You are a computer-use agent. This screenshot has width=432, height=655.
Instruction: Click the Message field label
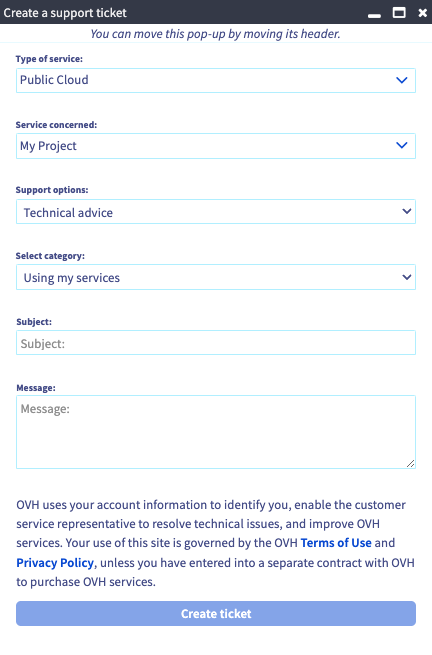click(36, 388)
